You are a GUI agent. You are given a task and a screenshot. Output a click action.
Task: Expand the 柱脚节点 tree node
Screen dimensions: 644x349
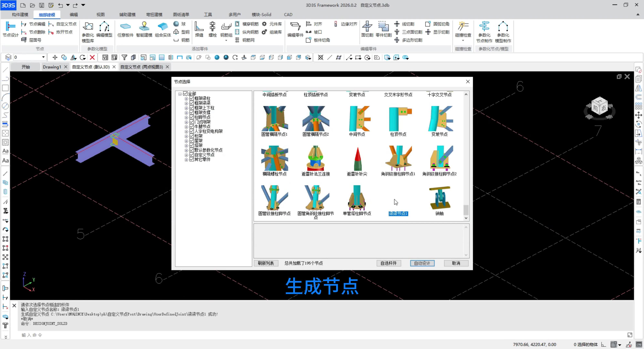[186, 117]
